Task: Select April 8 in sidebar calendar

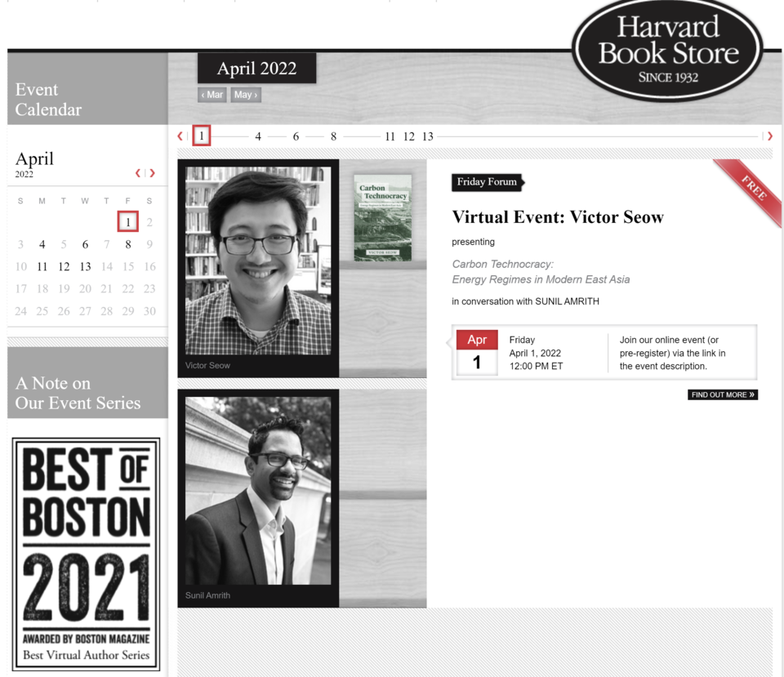Action: point(128,244)
